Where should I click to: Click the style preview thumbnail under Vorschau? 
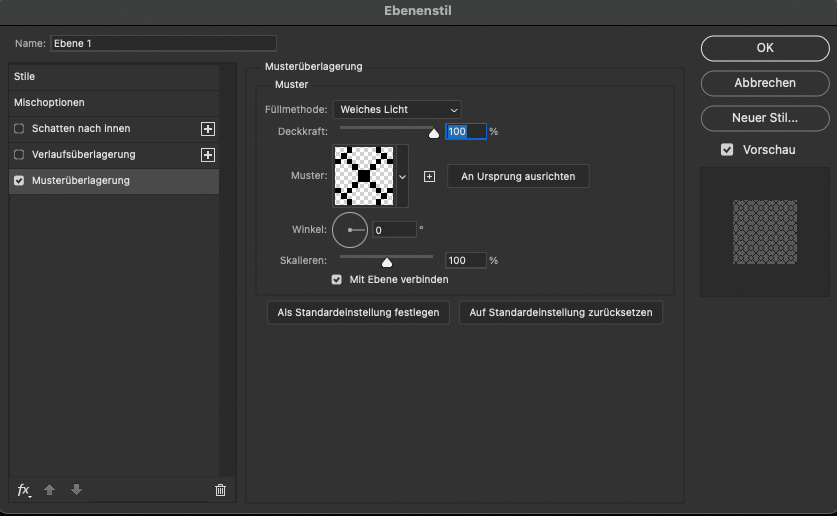point(765,232)
